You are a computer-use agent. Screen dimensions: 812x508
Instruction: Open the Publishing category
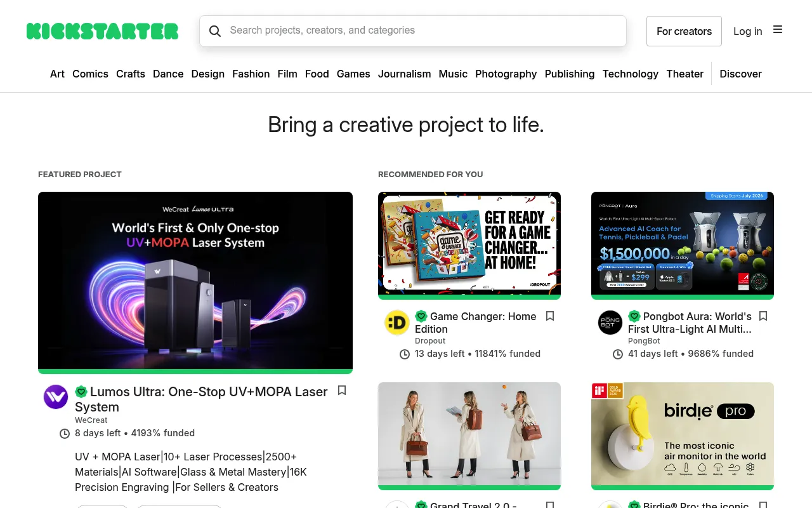coord(570,74)
